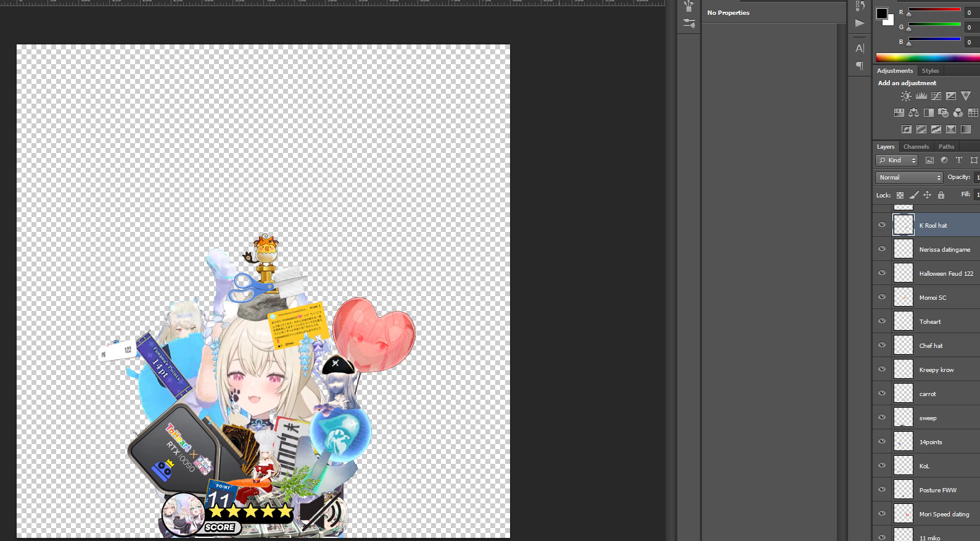980x541 pixels.
Task: Filter layers by adjustment layers
Action: point(944,160)
